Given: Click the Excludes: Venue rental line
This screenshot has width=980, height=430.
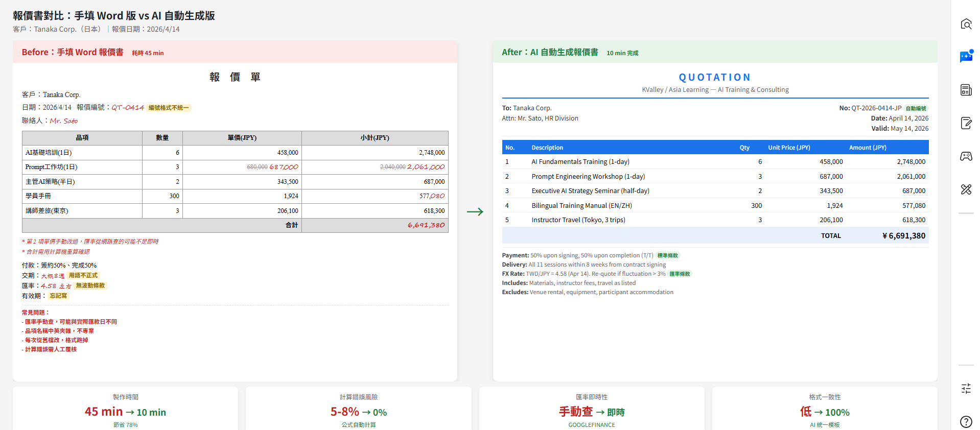Looking at the screenshot, I should pyautogui.click(x=588, y=292).
